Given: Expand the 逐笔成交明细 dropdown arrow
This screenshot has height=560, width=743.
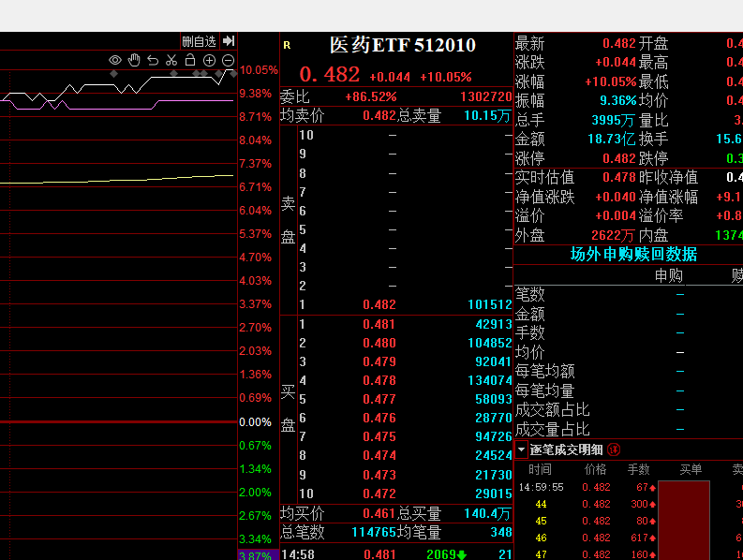Looking at the screenshot, I should point(521,449).
